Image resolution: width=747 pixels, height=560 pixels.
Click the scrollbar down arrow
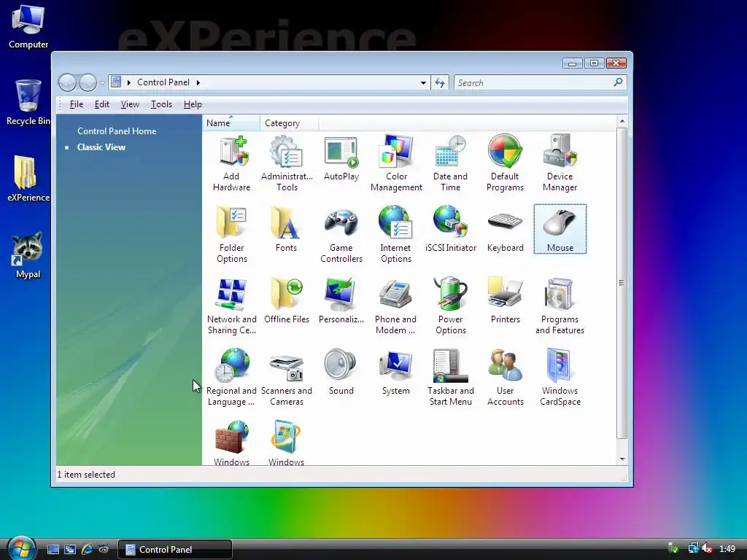(x=622, y=459)
